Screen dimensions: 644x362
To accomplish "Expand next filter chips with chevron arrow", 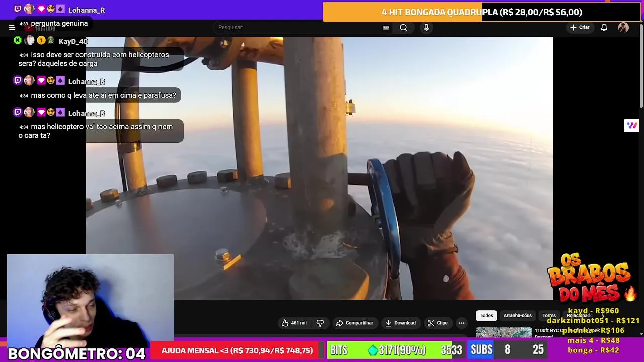I will (x=603, y=316).
